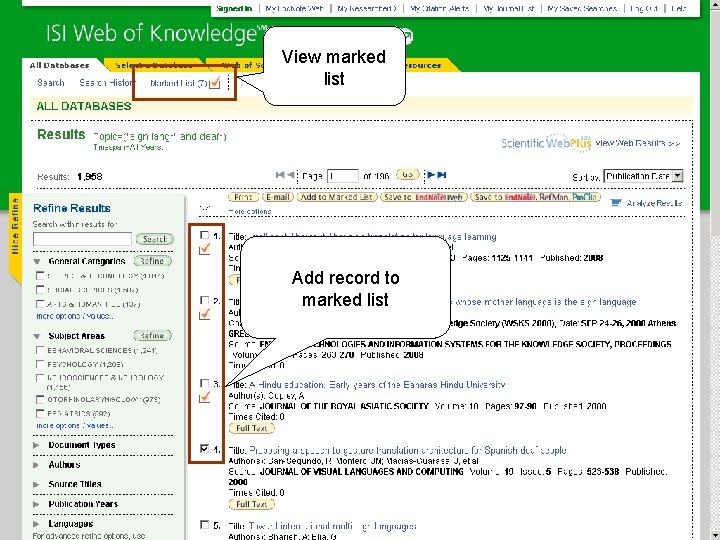720x540 pixels.
Task: Collapse the Subject Areas section
Action: point(37,336)
